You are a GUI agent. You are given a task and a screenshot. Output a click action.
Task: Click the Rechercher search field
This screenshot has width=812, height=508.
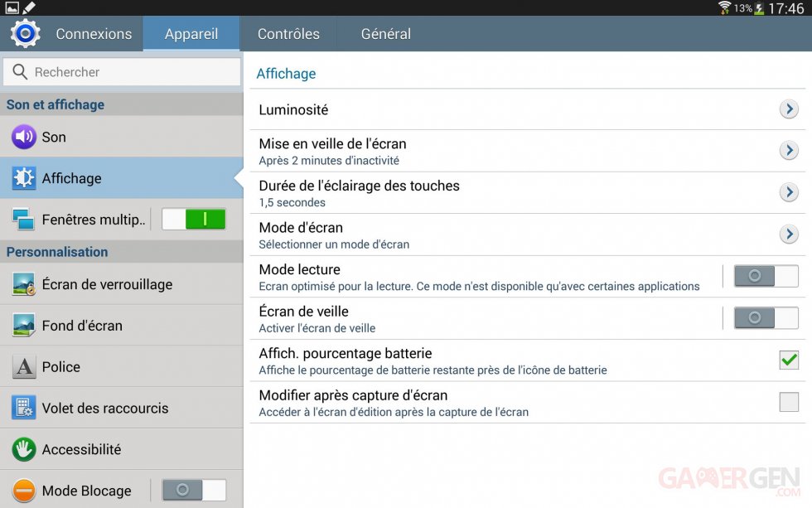(x=123, y=72)
